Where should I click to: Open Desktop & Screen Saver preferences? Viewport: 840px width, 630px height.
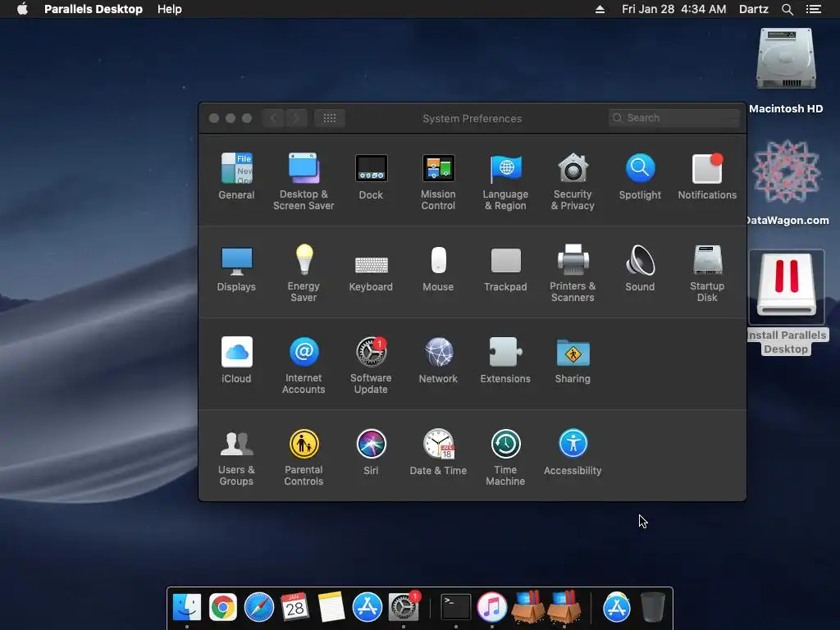(304, 181)
